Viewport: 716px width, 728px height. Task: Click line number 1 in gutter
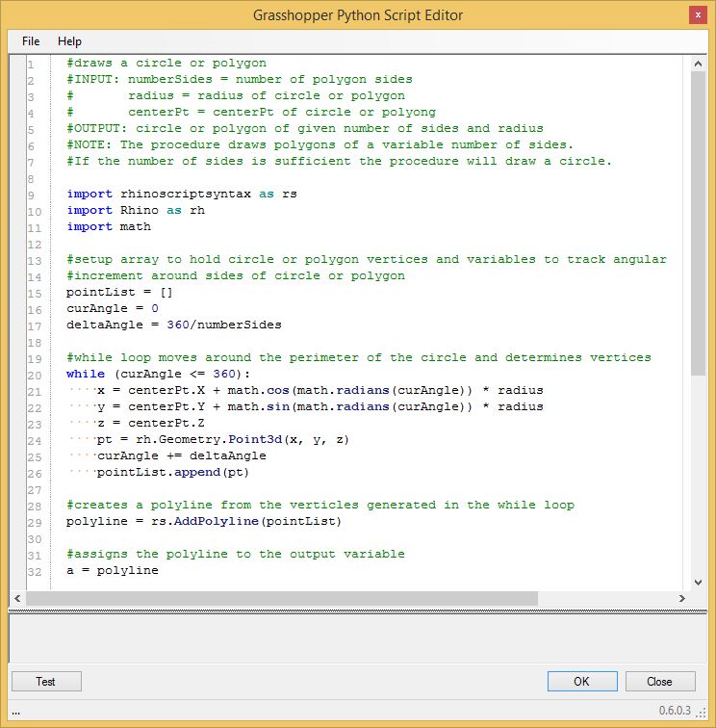(31, 65)
